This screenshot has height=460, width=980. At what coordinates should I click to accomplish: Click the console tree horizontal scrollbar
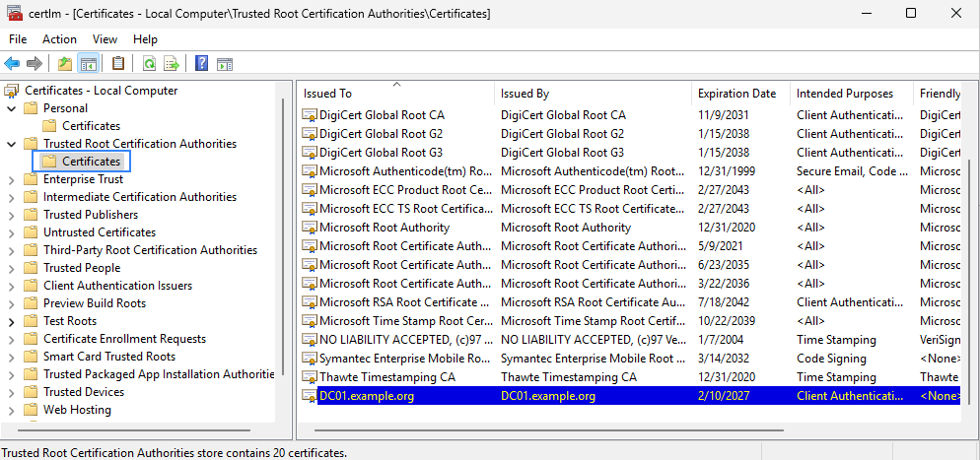pos(134,430)
